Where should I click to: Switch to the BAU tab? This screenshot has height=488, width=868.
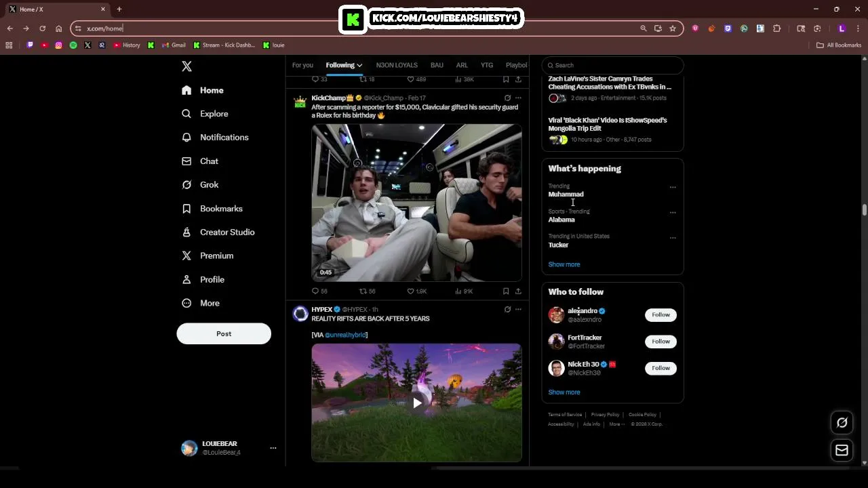pyautogui.click(x=437, y=65)
